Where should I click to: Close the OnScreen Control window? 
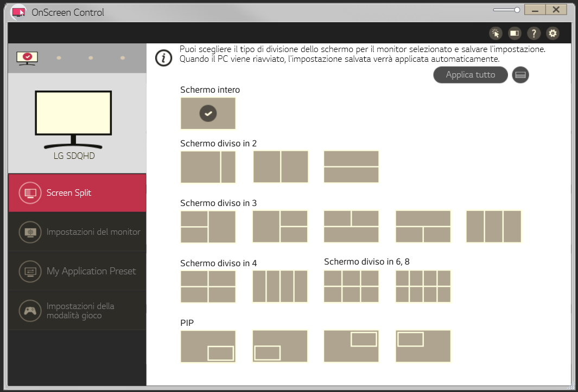coord(556,10)
